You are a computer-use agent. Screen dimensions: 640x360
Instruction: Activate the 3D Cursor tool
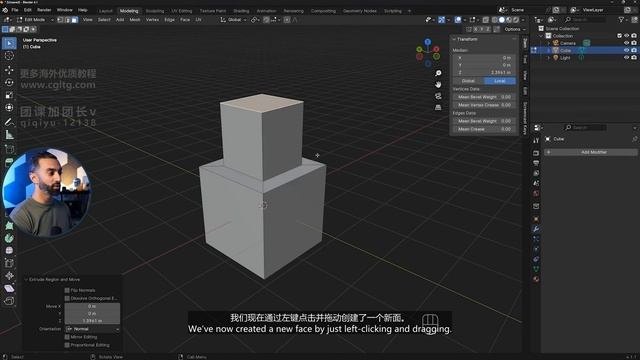(x=9, y=56)
